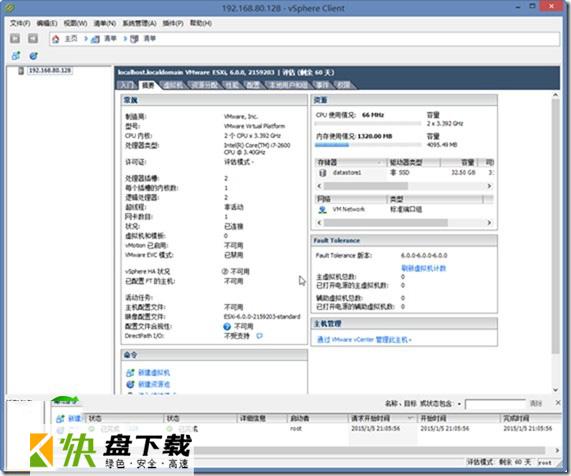Click new resource pool toolbar icon
The image size is (571, 476).
point(34,56)
